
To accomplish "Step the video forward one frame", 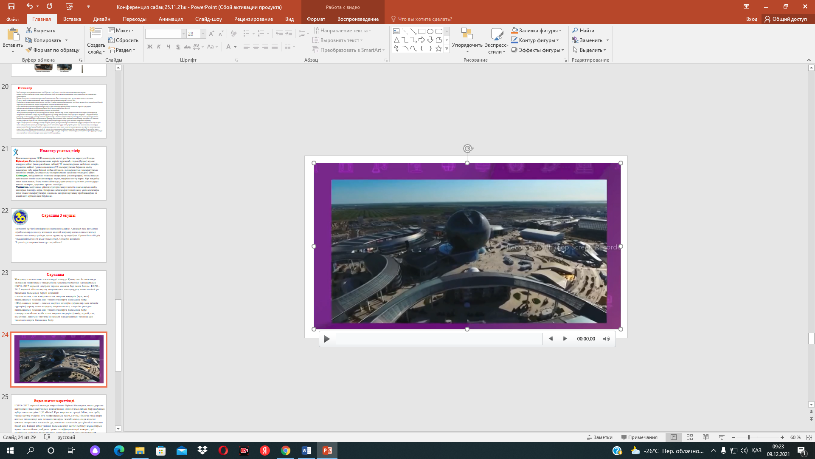I will tap(564, 339).
